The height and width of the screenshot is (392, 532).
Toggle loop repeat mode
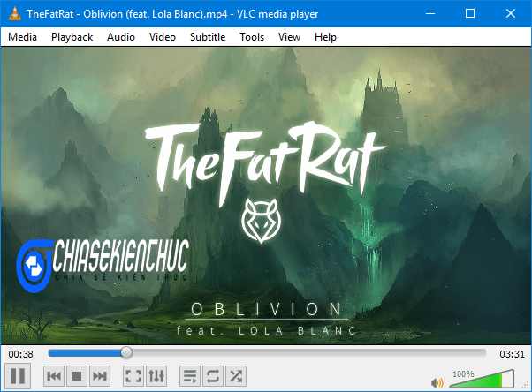point(213,376)
